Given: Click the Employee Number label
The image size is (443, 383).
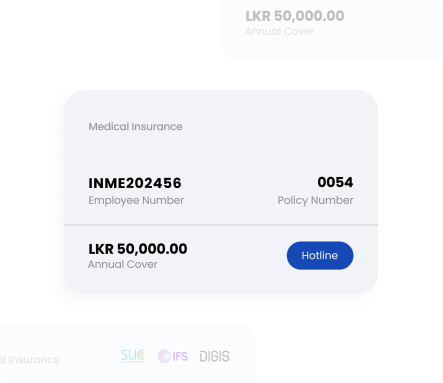Looking at the screenshot, I should pos(136,200).
